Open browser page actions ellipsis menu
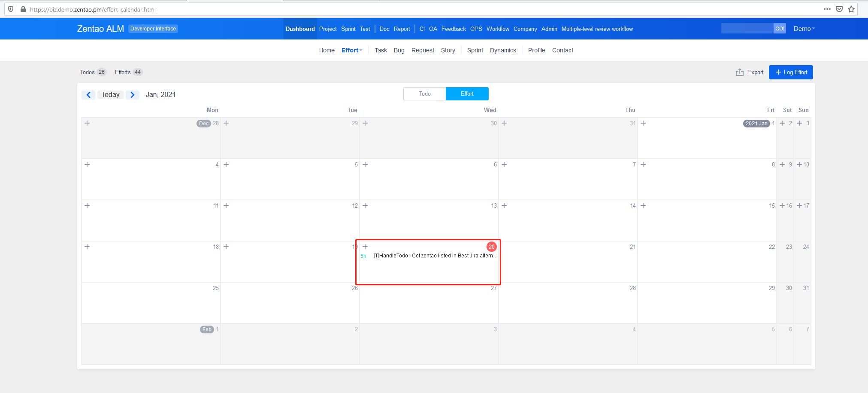This screenshot has height=393, width=868. 827,9
